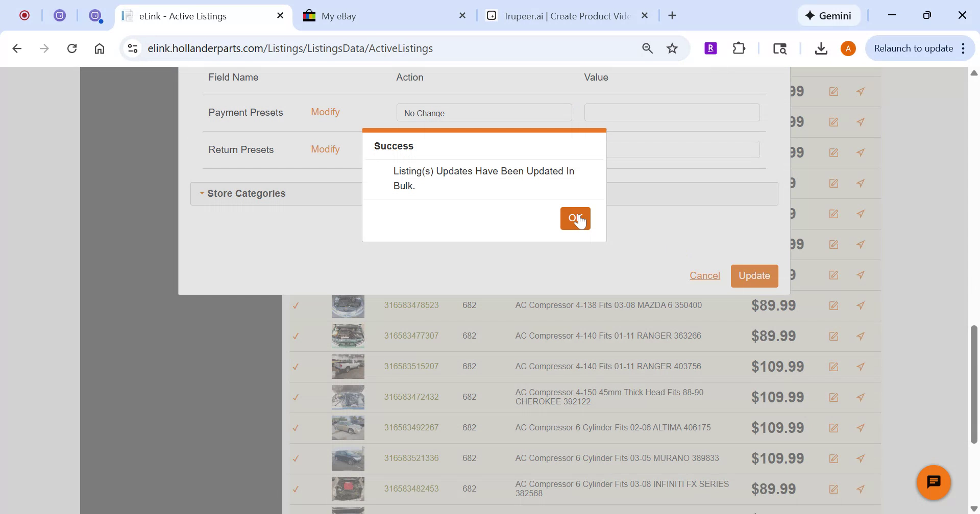Bookmark the page with the star icon
Image resolution: width=980 pixels, height=514 pixels.
click(x=672, y=48)
